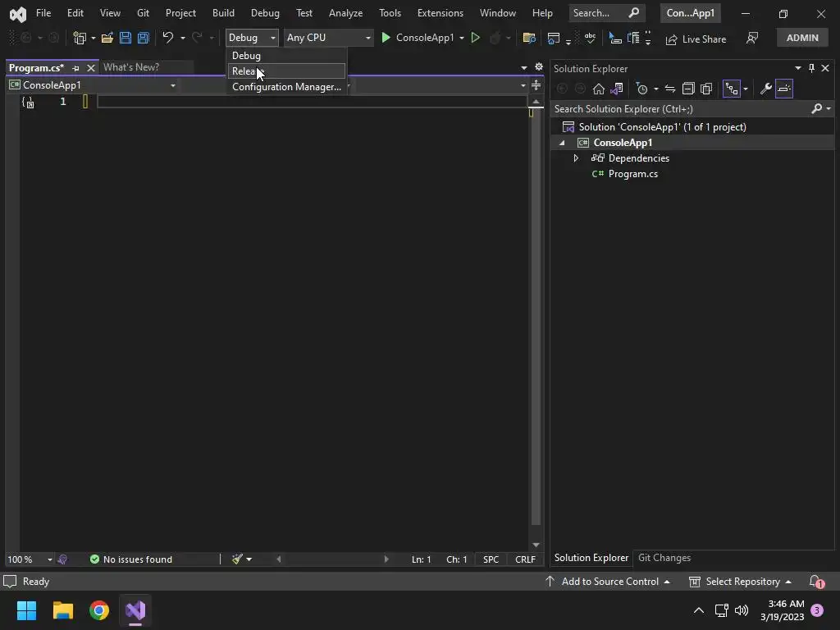Open the ConsoleApp1 navigation bar dropdown
Image resolution: width=840 pixels, height=630 pixels.
pos(92,85)
